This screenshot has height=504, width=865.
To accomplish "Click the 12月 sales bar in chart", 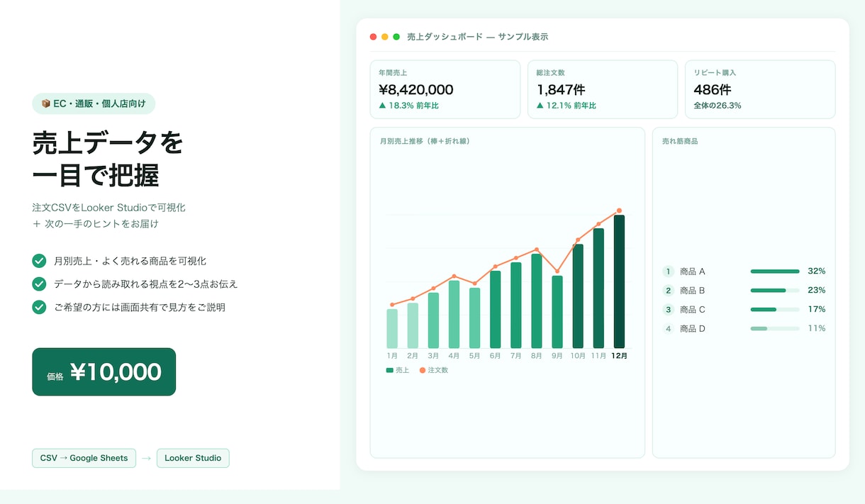I will click(619, 281).
